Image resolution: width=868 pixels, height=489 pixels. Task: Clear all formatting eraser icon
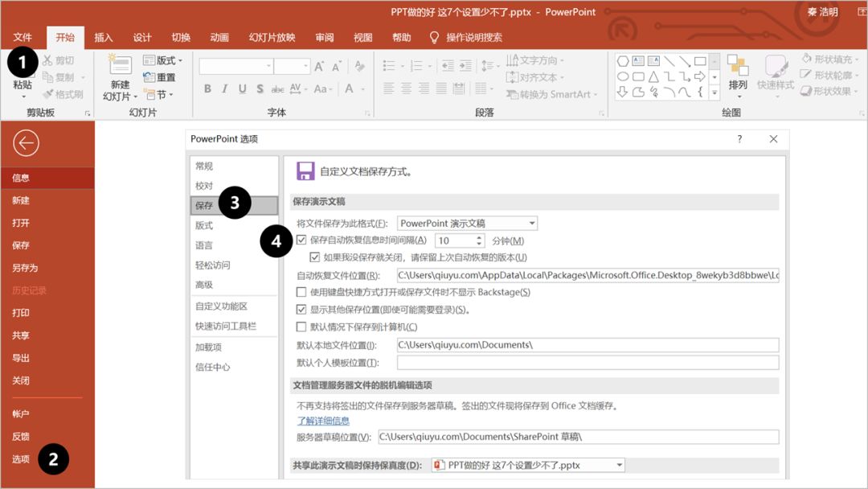360,67
